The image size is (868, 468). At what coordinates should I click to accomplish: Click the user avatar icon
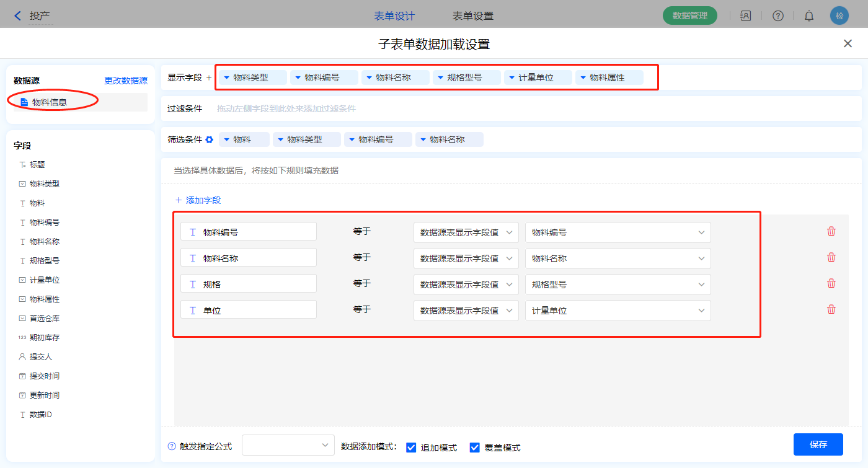(x=839, y=16)
